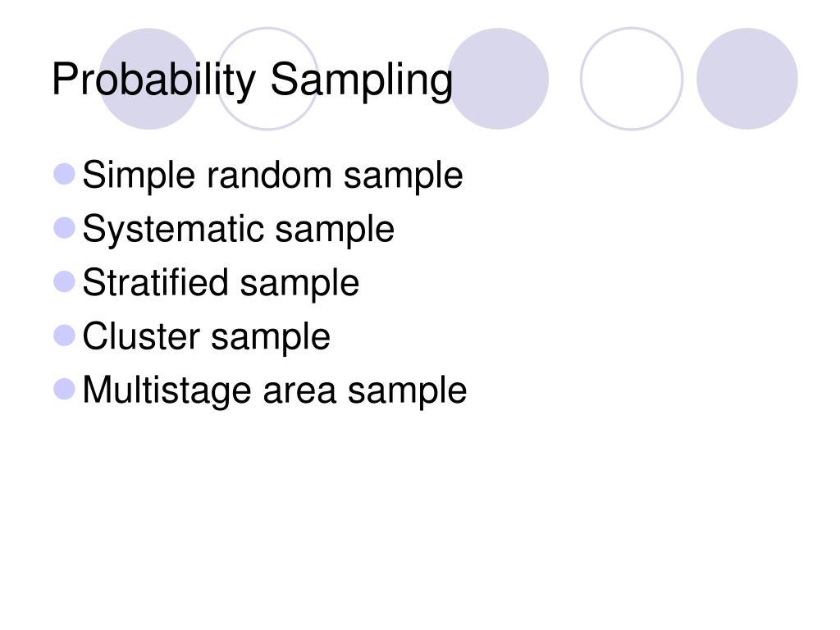
Task: Click the empty outlined circle near top right
Action: 632,79
